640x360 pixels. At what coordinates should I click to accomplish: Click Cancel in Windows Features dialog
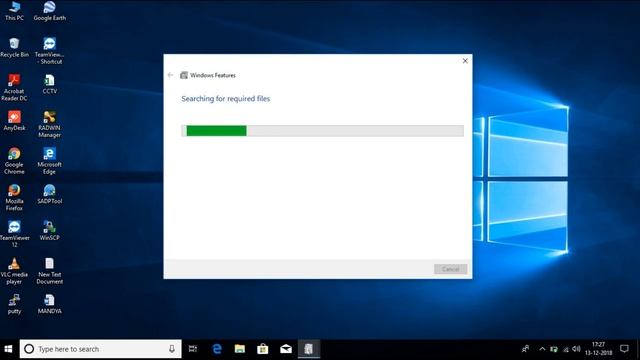click(450, 269)
